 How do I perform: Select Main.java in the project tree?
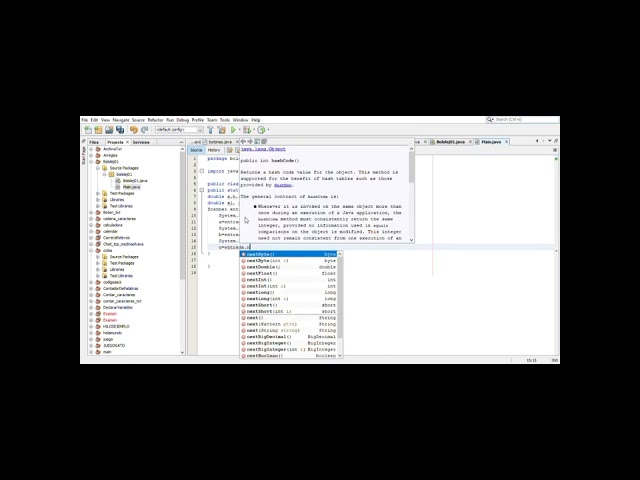coord(131,187)
